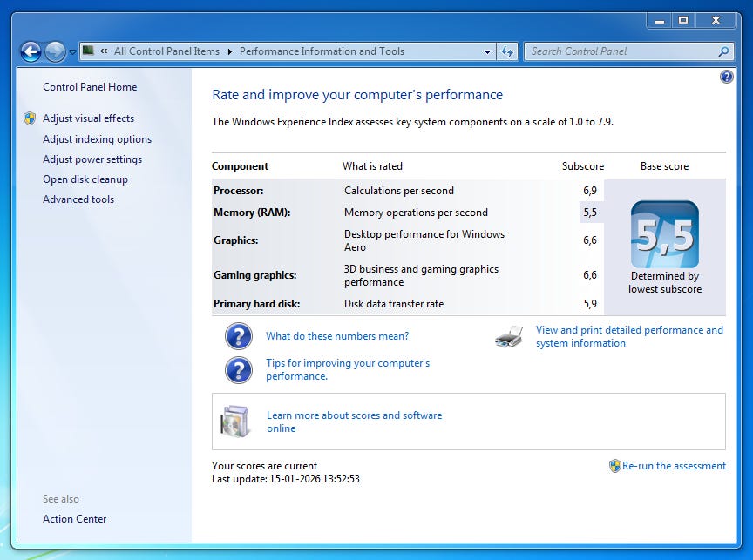Click the Base score column header
Screen dimensions: 753x560
(665, 166)
